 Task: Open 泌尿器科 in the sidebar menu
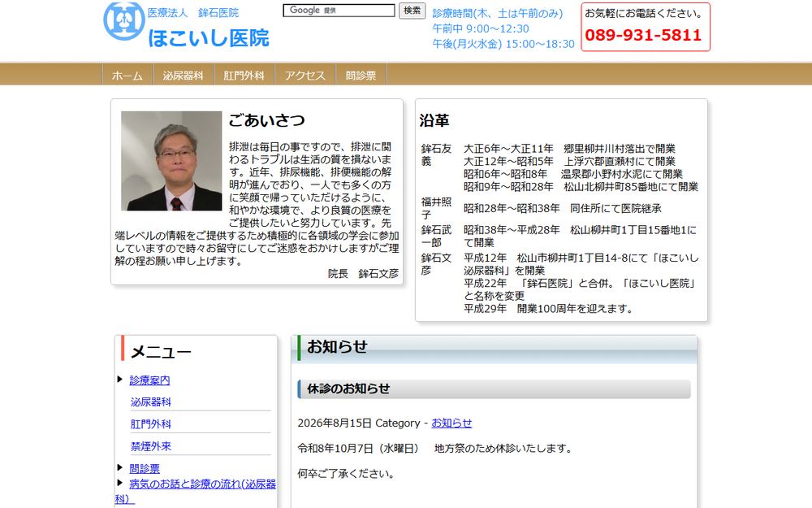point(151,402)
